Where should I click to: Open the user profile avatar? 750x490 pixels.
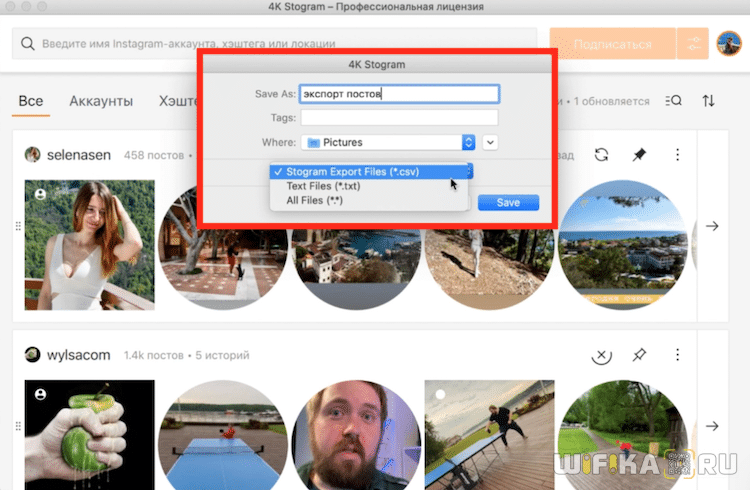(729, 44)
